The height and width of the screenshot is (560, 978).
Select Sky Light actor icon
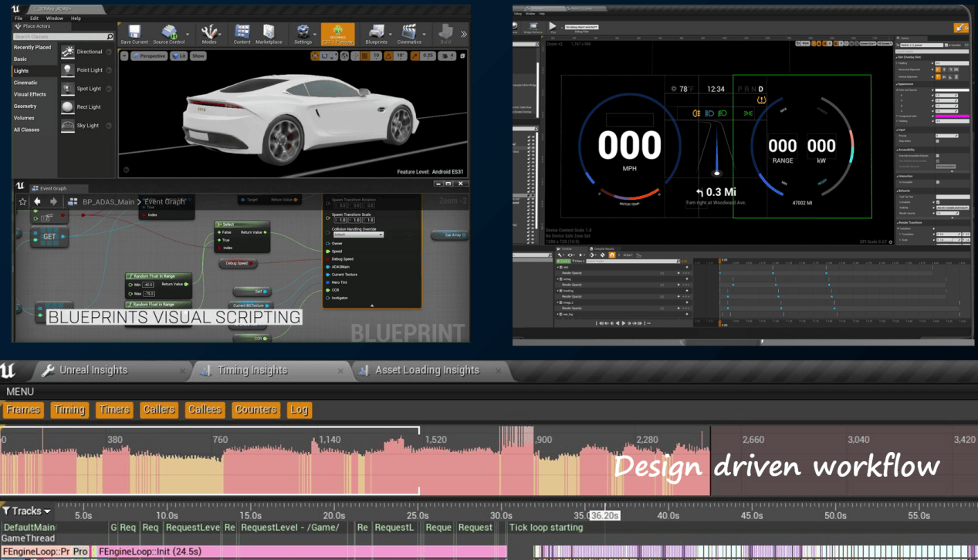pos(68,126)
